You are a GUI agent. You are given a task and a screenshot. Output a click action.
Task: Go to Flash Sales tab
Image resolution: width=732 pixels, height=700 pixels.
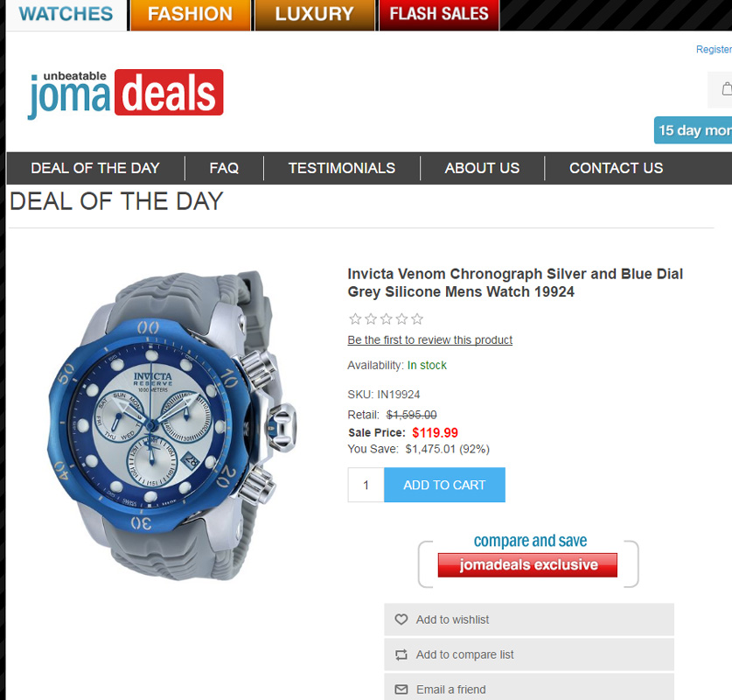(x=439, y=15)
